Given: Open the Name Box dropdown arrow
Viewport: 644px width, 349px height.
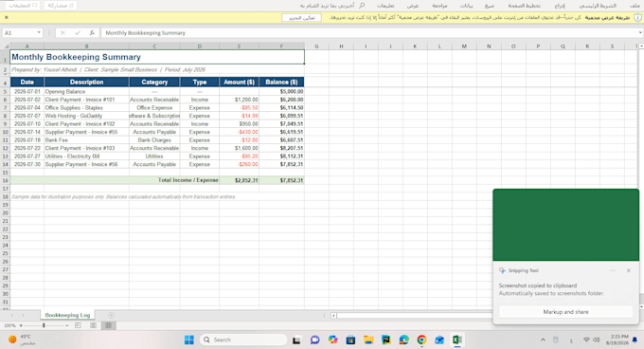Looking at the screenshot, I should [39, 33].
